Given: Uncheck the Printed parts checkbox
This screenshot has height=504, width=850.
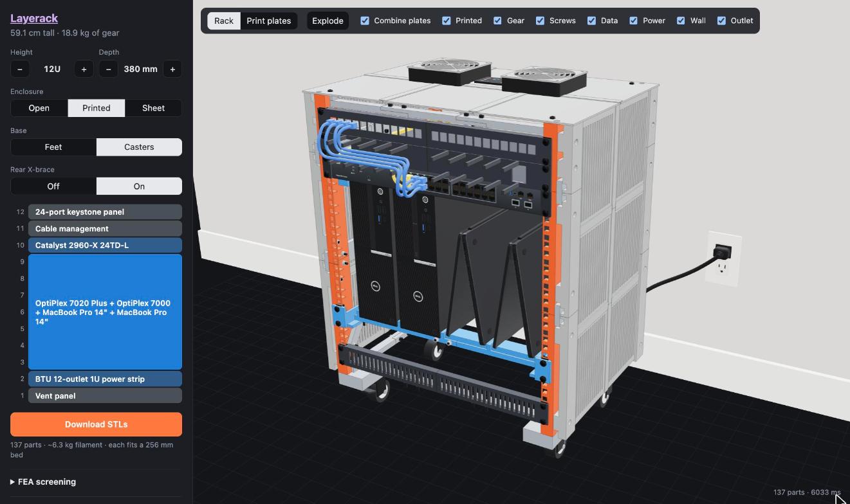Looking at the screenshot, I should pos(447,21).
